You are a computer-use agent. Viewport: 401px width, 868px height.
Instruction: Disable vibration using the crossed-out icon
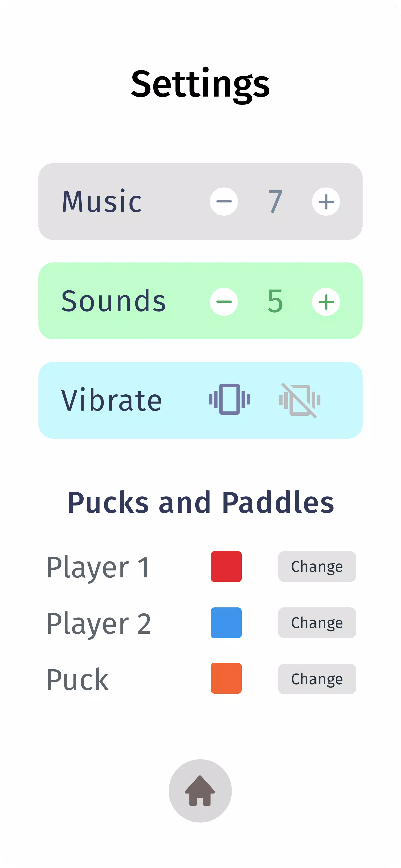(300, 400)
